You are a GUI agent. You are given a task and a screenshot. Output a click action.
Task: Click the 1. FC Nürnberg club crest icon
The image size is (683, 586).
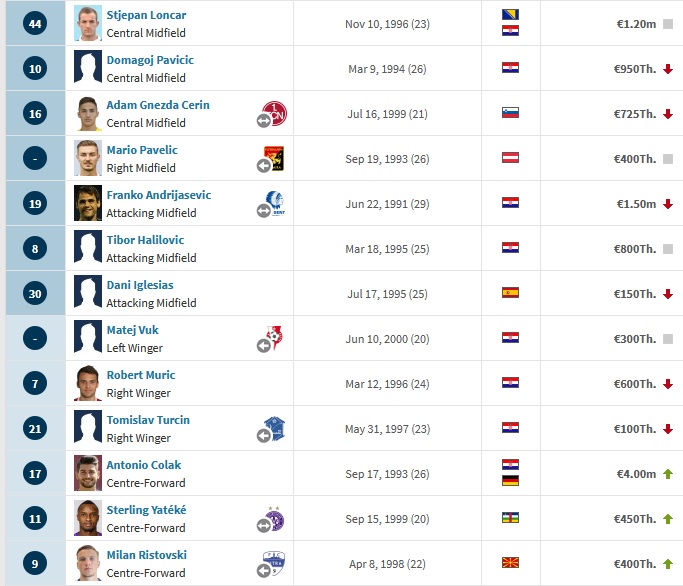point(274,113)
